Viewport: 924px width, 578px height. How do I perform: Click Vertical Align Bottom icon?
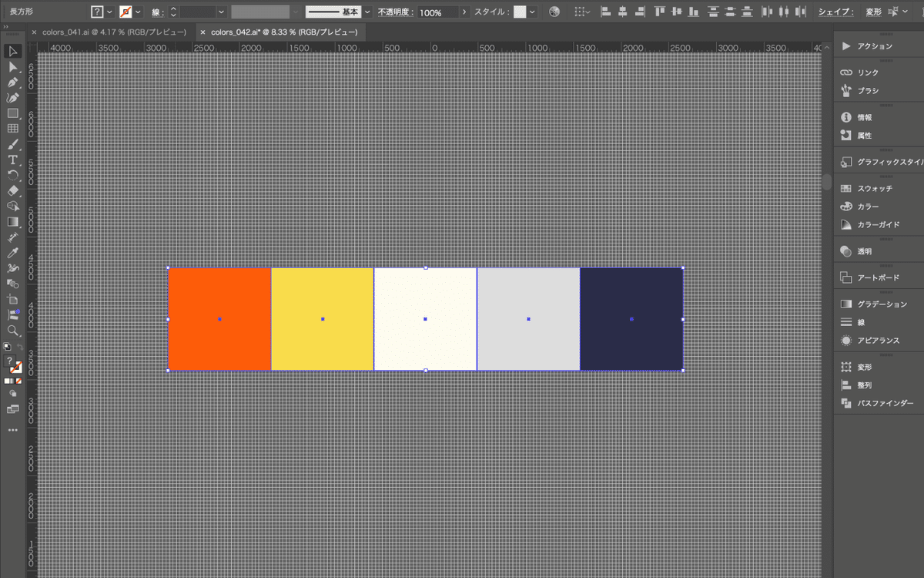tap(694, 12)
